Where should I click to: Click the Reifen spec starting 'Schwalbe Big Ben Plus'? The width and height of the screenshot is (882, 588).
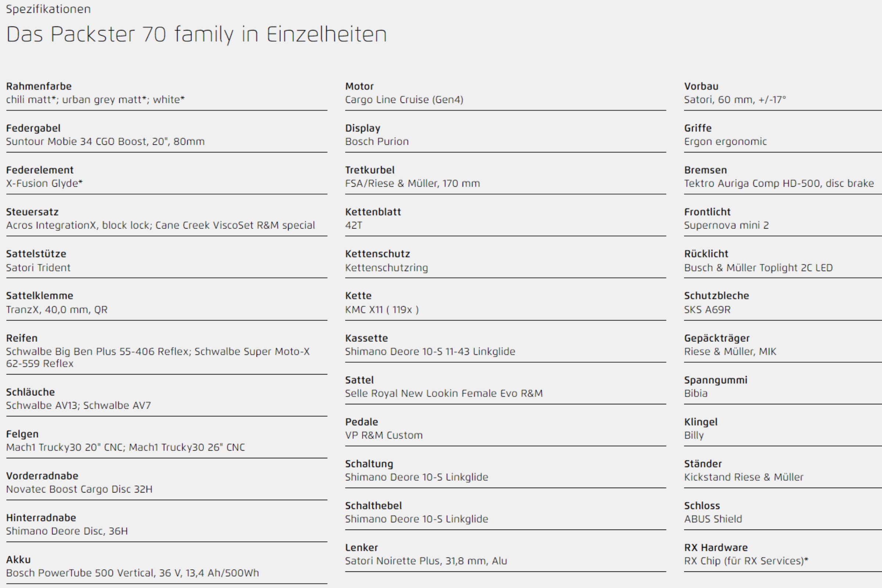click(x=158, y=357)
